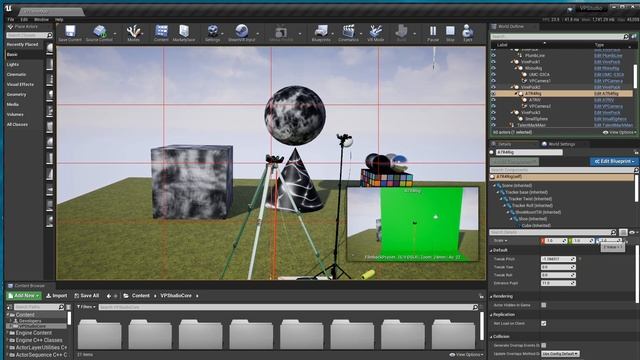Image resolution: width=640 pixels, height=360 pixels.
Task: Open the Settings toolbar icon
Action: [x=213, y=31]
